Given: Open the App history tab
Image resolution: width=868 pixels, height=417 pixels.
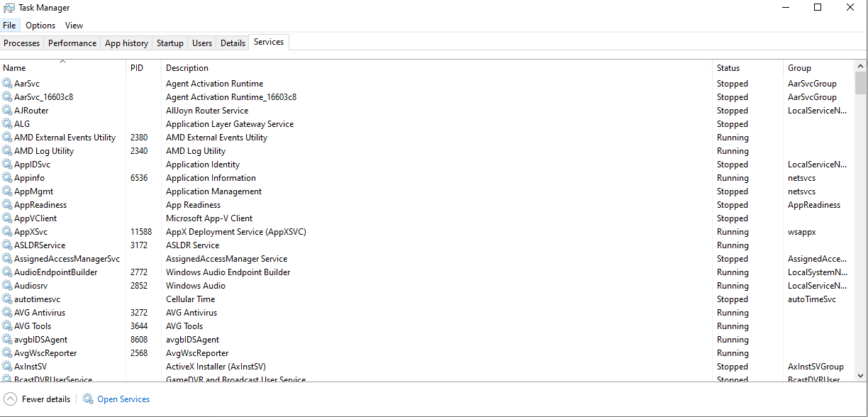Looking at the screenshot, I should tap(126, 43).
